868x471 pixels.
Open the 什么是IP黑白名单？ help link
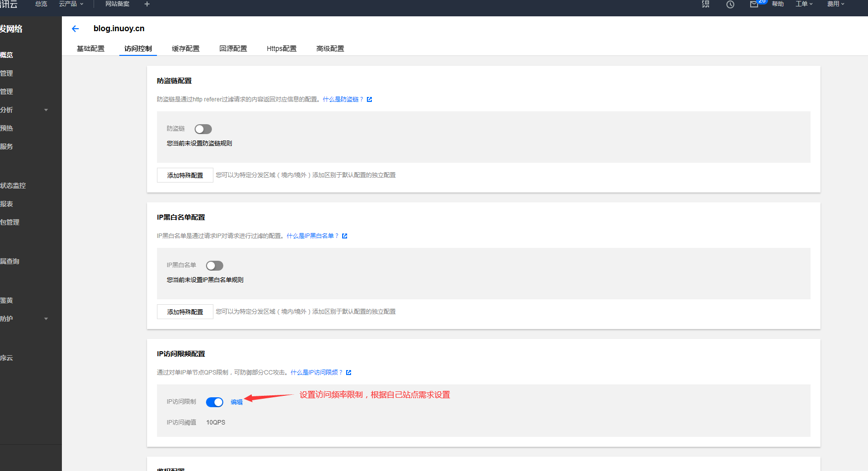(x=313, y=236)
